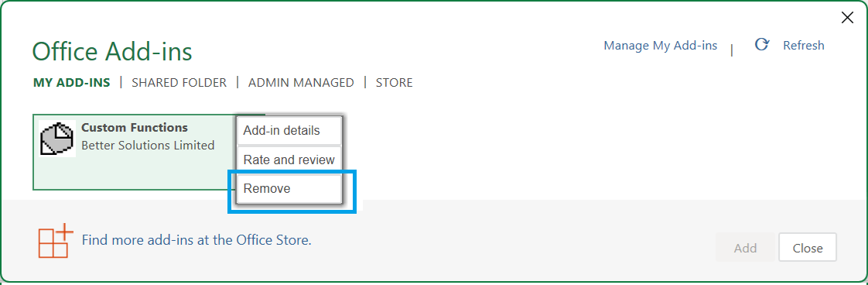Click the Office Add-ins heading

(112, 52)
